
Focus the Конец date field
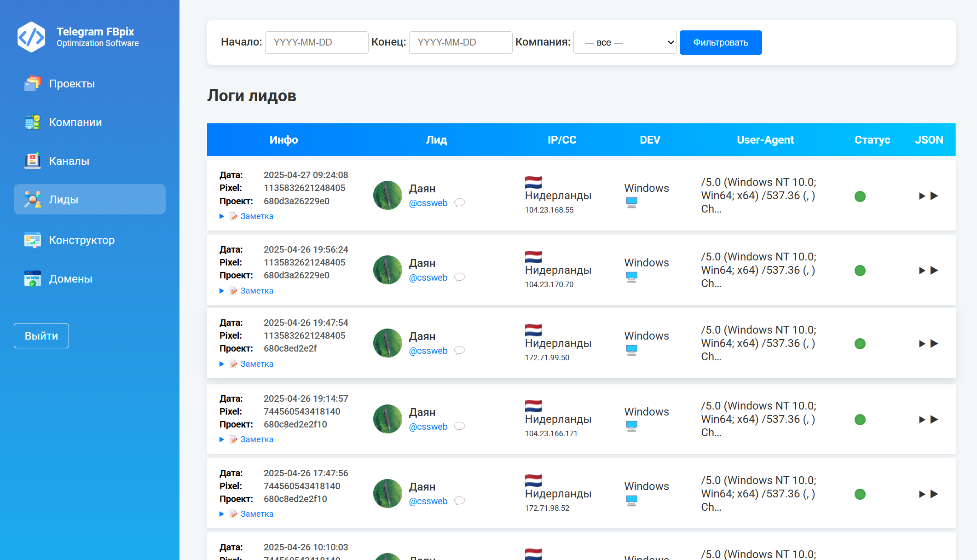click(x=461, y=42)
